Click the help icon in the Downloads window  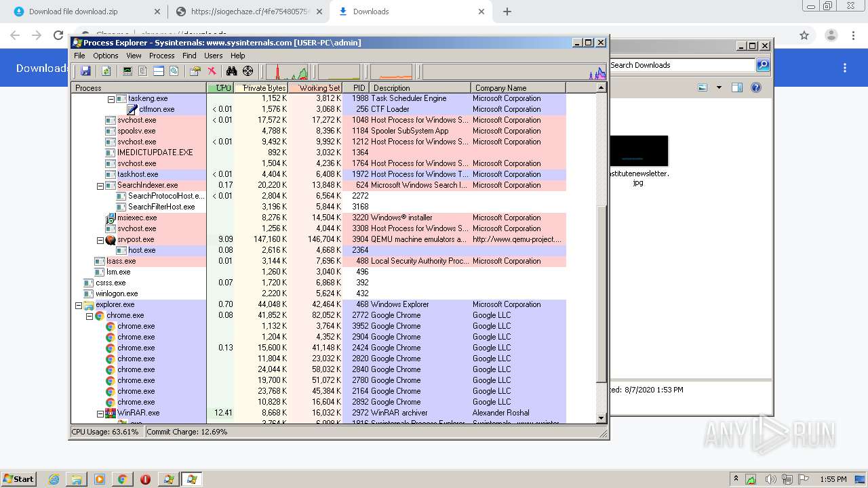[x=756, y=87]
